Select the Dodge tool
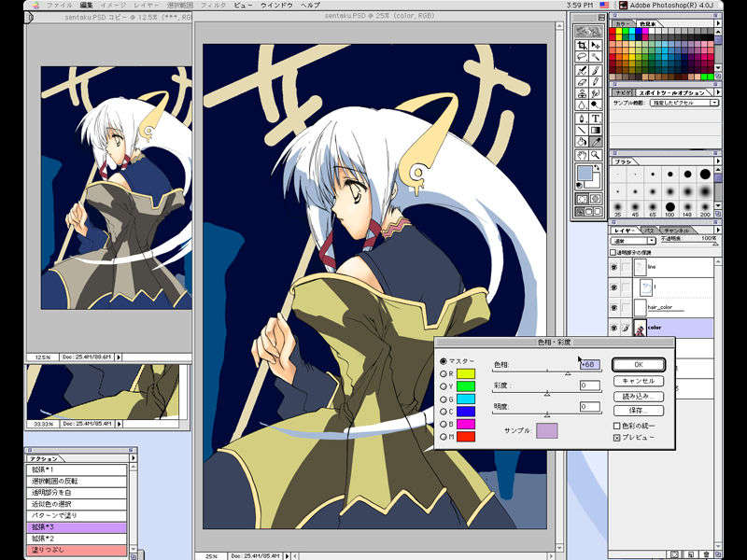This screenshot has height=560, width=747. coord(596,105)
